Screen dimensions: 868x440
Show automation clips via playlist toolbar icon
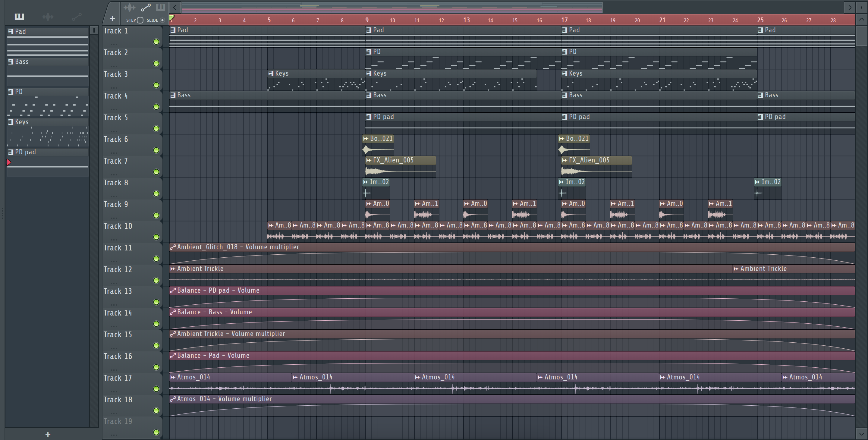pos(146,8)
